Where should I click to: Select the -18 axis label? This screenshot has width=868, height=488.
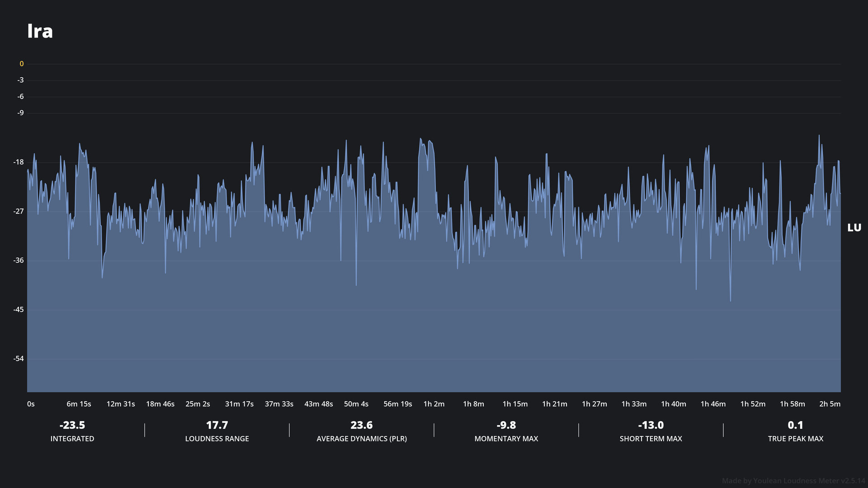tap(19, 162)
